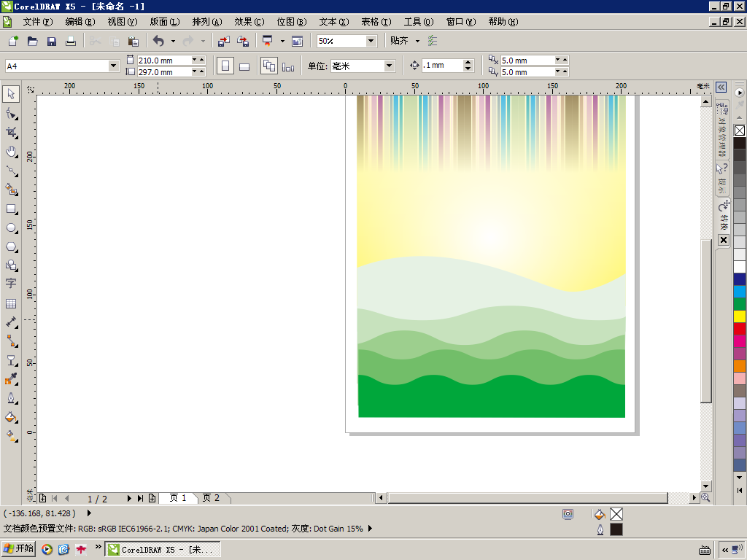Image resolution: width=747 pixels, height=560 pixels.
Task: Select the Connector tool
Action: [11, 341]
